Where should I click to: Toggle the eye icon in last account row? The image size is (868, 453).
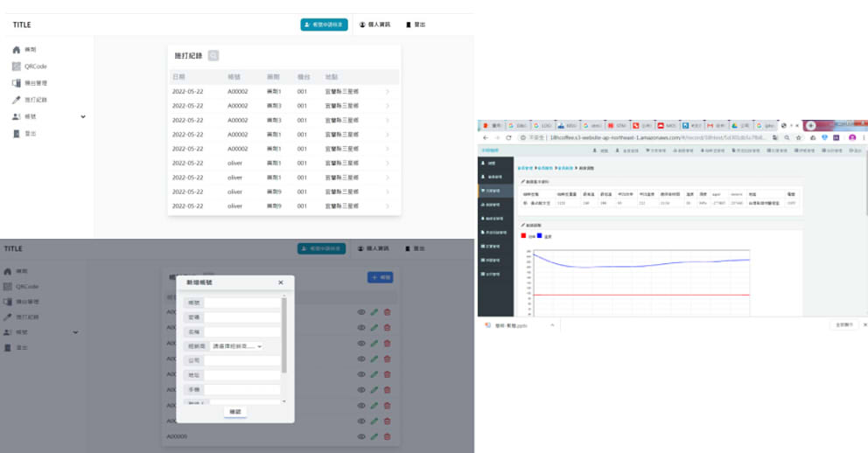coord(360,436)
